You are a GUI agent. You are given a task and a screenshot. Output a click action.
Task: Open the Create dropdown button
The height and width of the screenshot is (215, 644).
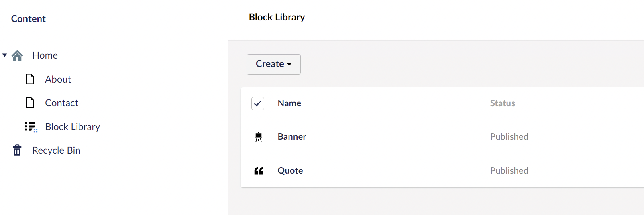pos(273,64)
